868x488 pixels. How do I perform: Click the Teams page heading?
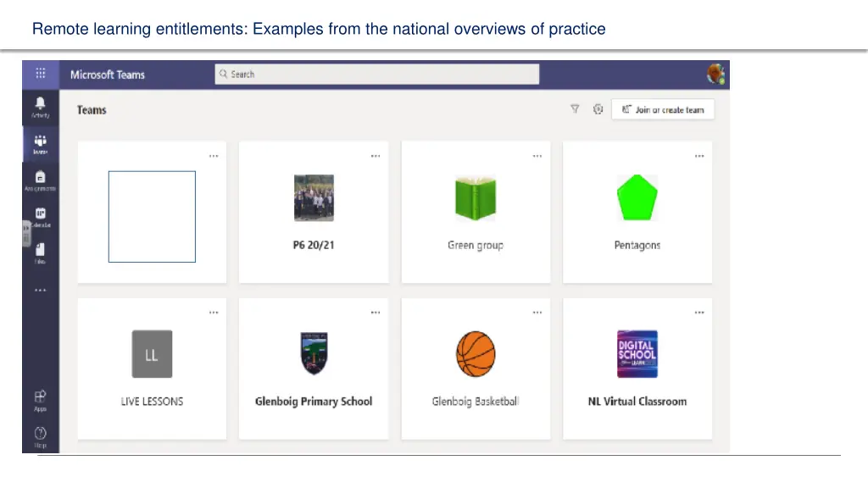pos(92,110)
